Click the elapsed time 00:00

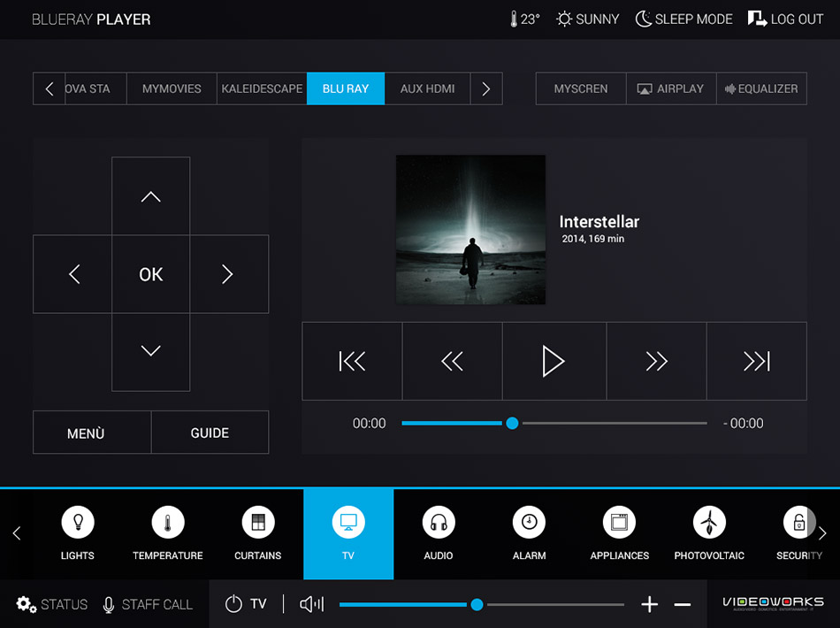click(x=369, y=424)
